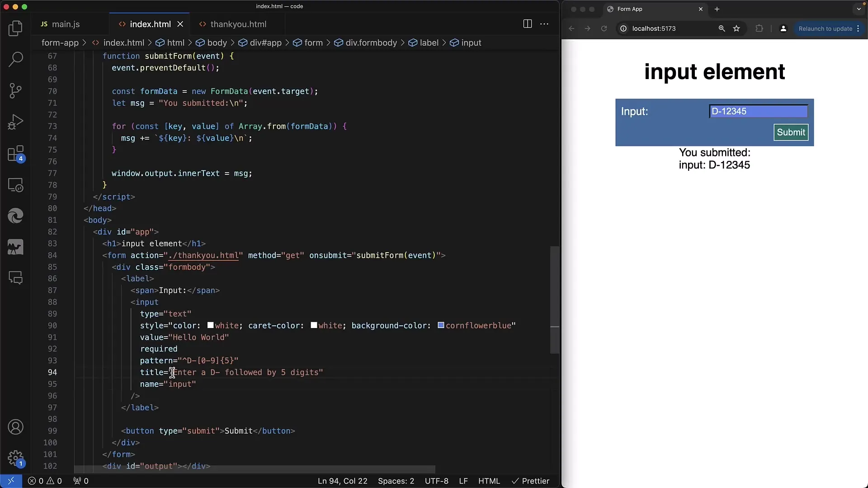This screenshot has height=488, width=868.
Task: Click the cornflowerblue background color swatch on line 90
Action: click(441, 325)
